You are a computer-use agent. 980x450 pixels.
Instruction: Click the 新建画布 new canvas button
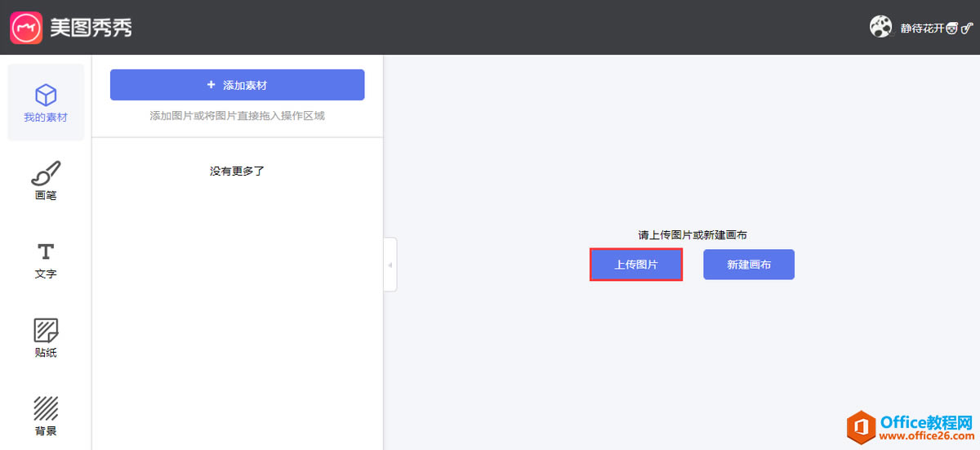coord(749,265)
